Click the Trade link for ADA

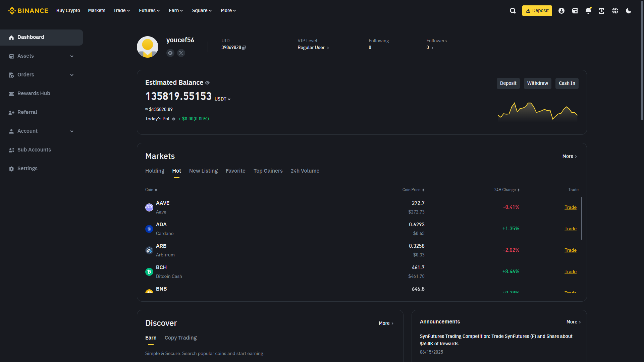(x=570, y=229)
